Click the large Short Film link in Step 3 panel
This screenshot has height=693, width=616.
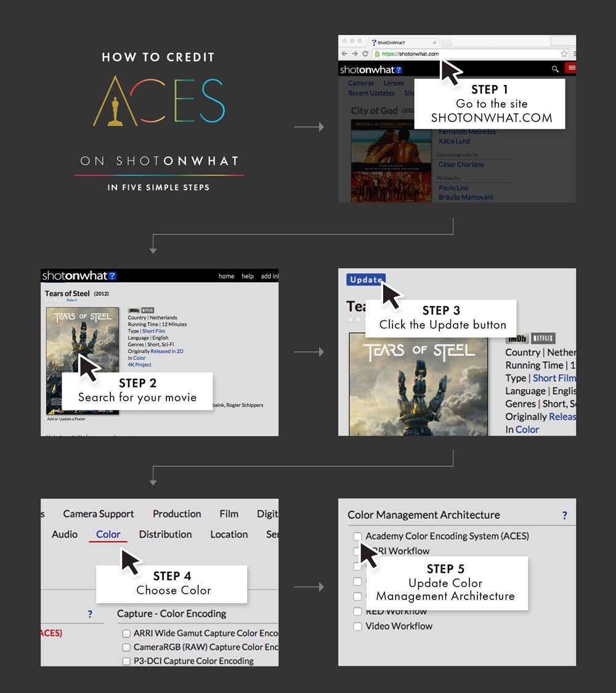(554, 378)
